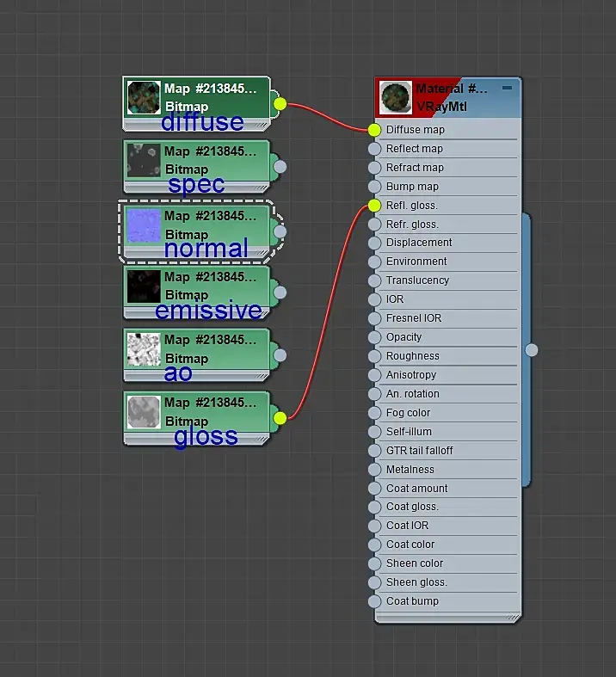Click the Self-illum input socket

[x=375, y=432]
